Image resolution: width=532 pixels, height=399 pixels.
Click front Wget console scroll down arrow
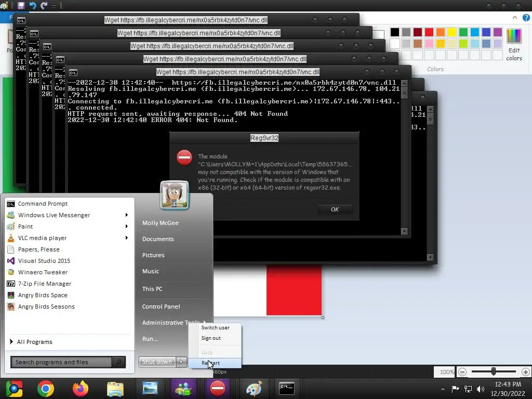(404, 231)
